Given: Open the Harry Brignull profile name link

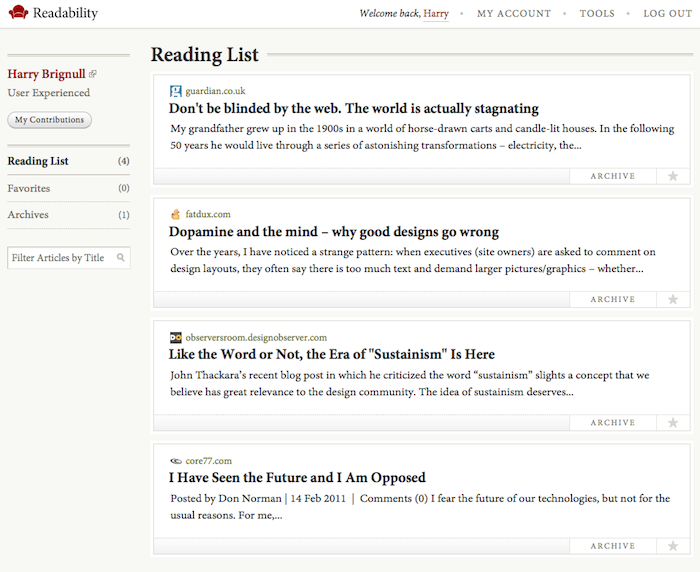Looking at the screenshot, I should click(x=46, y=74).
